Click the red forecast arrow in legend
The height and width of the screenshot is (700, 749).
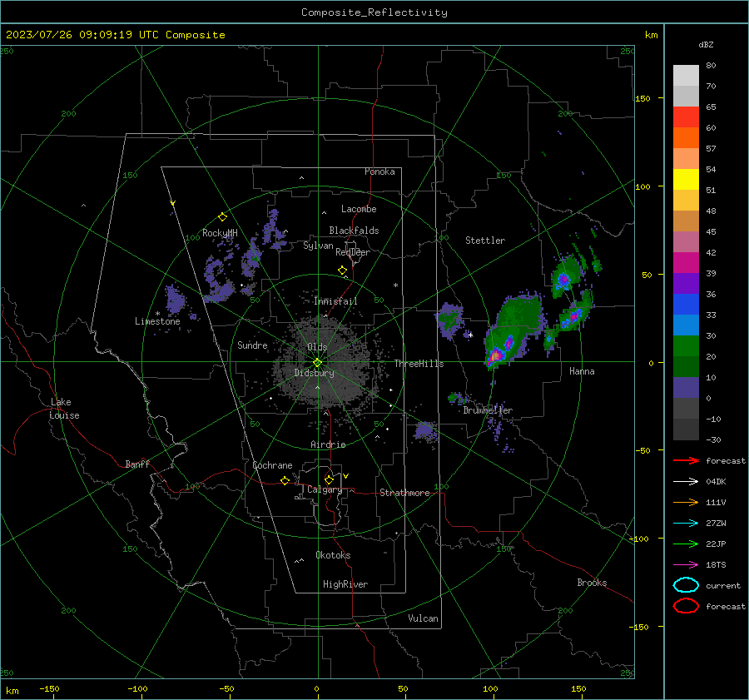tap(686, 460)
